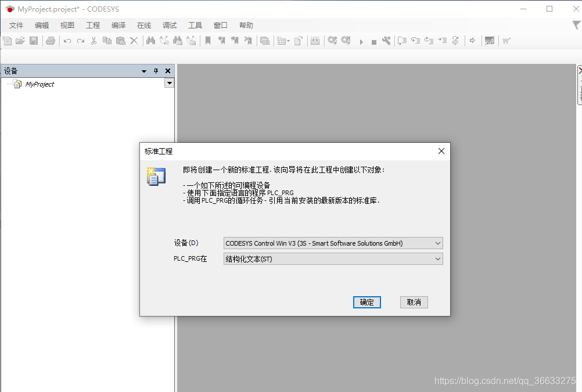Click the Step Out icon

click(429, 41)
